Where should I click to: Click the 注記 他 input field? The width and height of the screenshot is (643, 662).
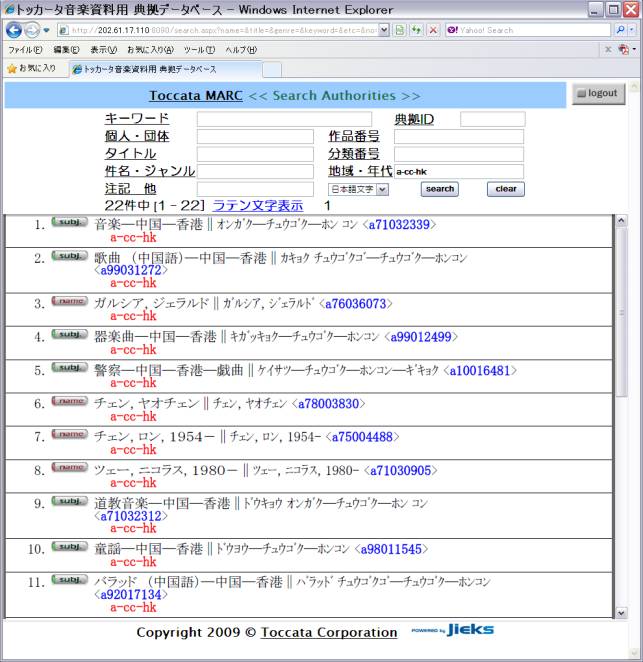[x=255, y=189]
